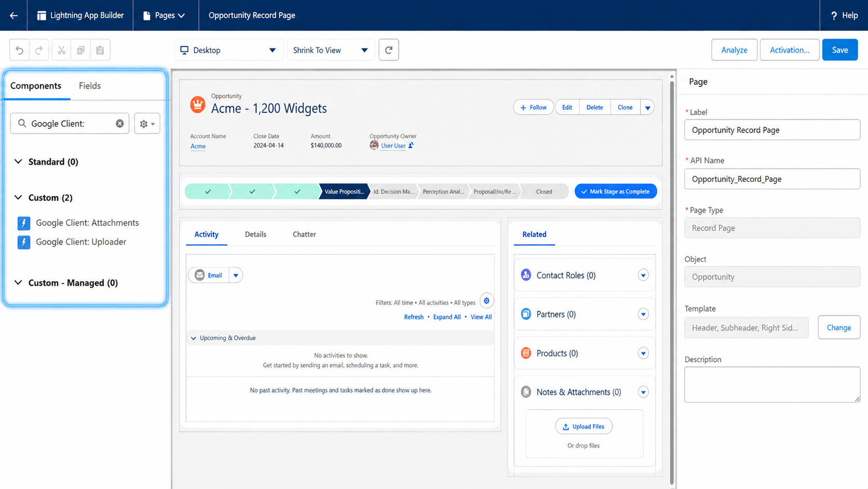Click the Refresh link in activity
868x489 pixels.
pos(414,317)
